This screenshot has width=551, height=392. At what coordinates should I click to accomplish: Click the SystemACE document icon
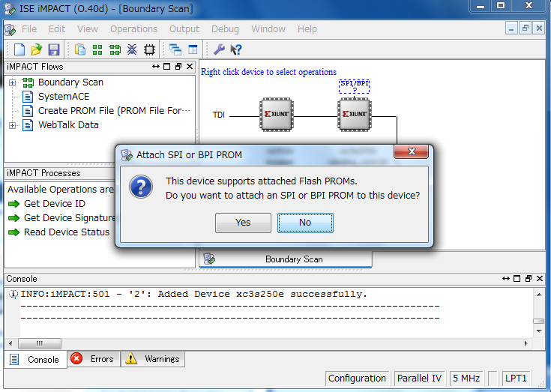28,97
